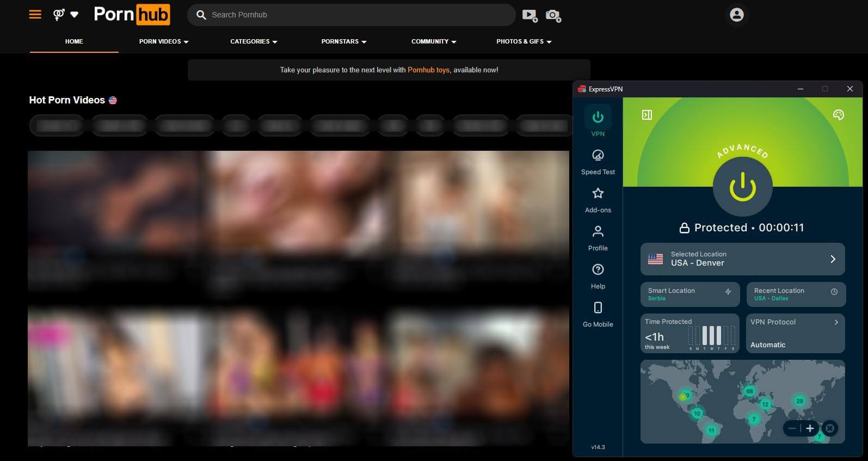Recenter the ExpressVPN map with the target icon

pos(830,428)
